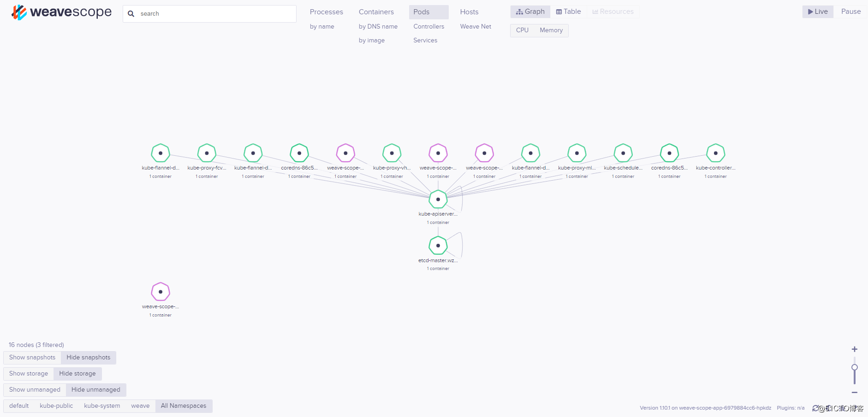This screenshot has height=417, width=868.
Task: Open the kube-apiserver pod node
Action: click(x=438, y=200)
